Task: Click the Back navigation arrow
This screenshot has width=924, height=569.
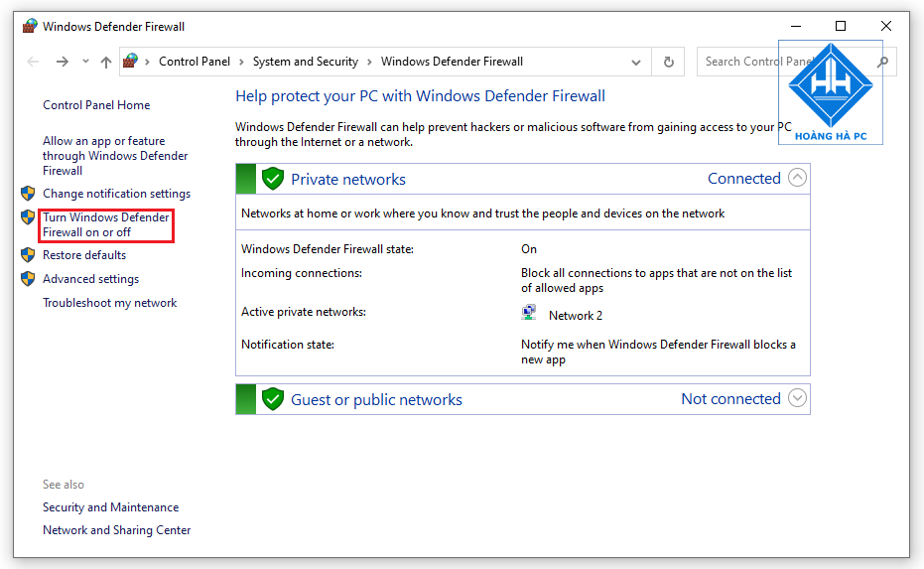Action: click(x=34, y=62)
